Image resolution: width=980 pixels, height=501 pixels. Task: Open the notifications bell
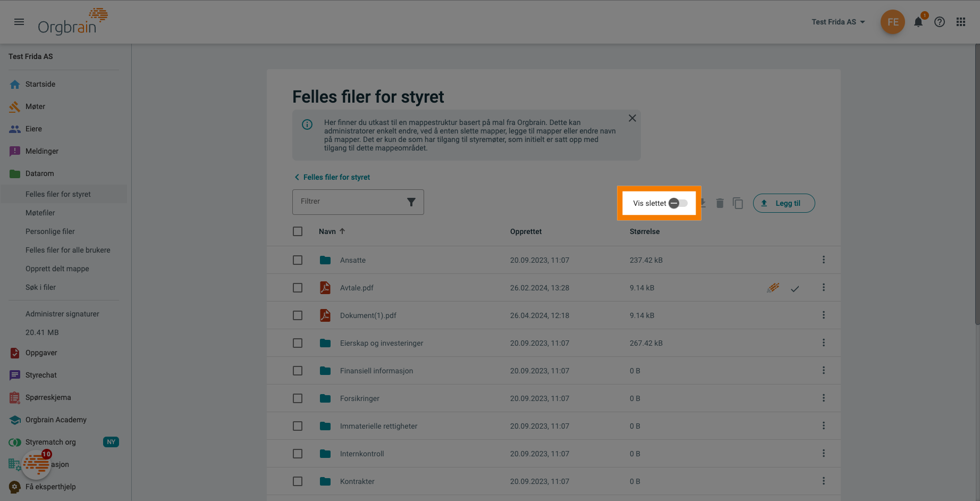coord(918,22)
